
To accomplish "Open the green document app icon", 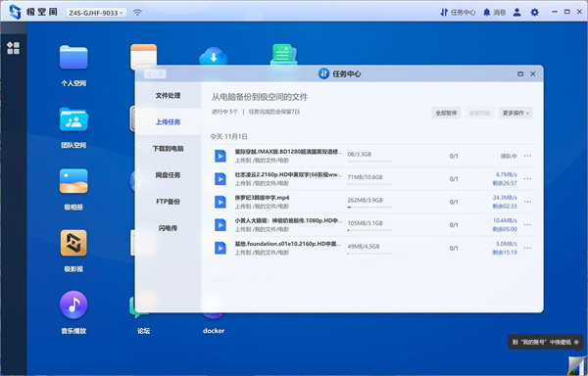I will tap(284, 54).
